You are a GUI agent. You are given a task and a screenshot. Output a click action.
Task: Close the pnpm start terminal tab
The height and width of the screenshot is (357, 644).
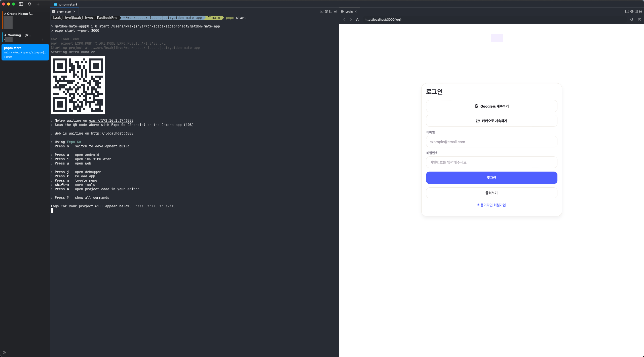point(74,12)
